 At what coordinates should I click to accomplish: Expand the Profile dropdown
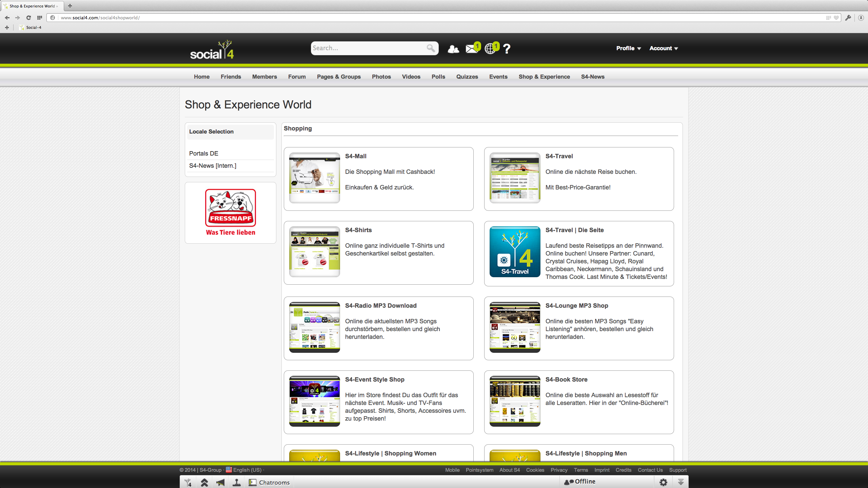pos(628,48)
